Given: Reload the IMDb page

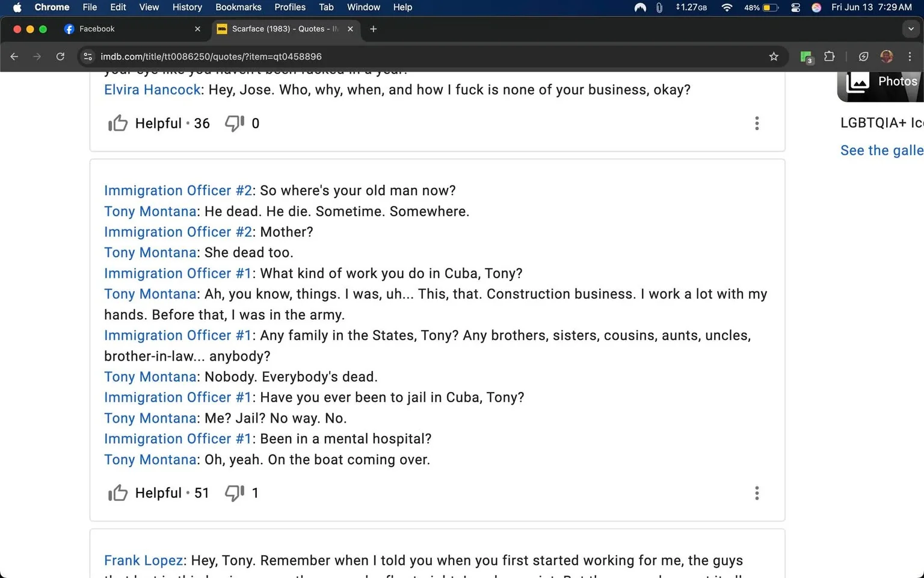Looking at the screenshot, I should (x=60, y=57).
